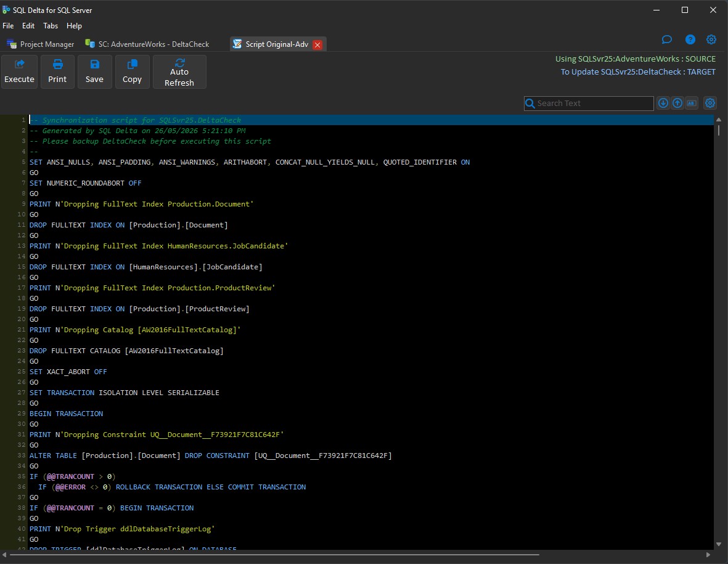Copy the script to clipboard

click(x=132, y=72)
